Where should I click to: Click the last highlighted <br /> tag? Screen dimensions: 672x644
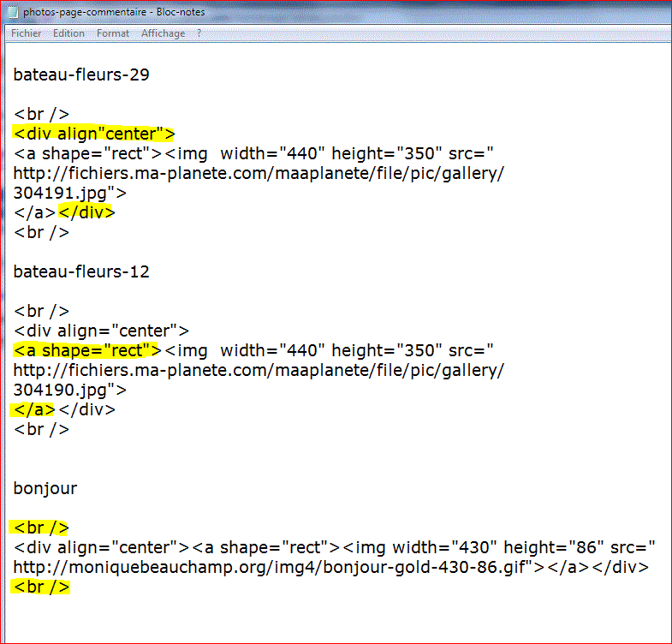tap(40, 587)
